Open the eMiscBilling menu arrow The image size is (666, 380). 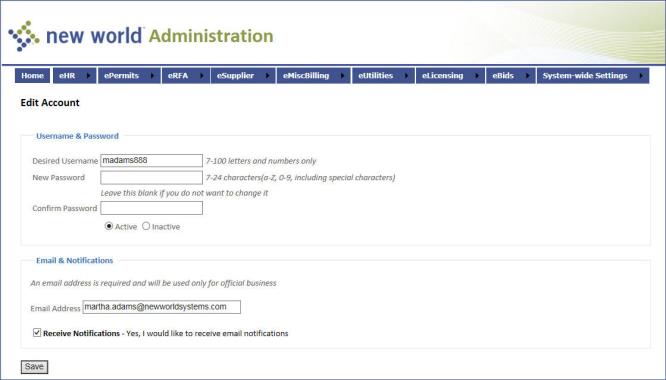click(342, 76)
